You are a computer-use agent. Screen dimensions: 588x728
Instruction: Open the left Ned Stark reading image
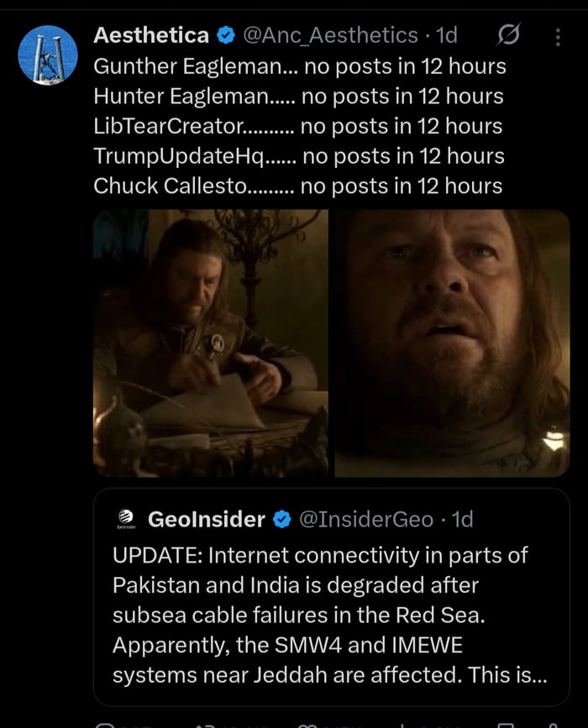(x=214, y=344)
